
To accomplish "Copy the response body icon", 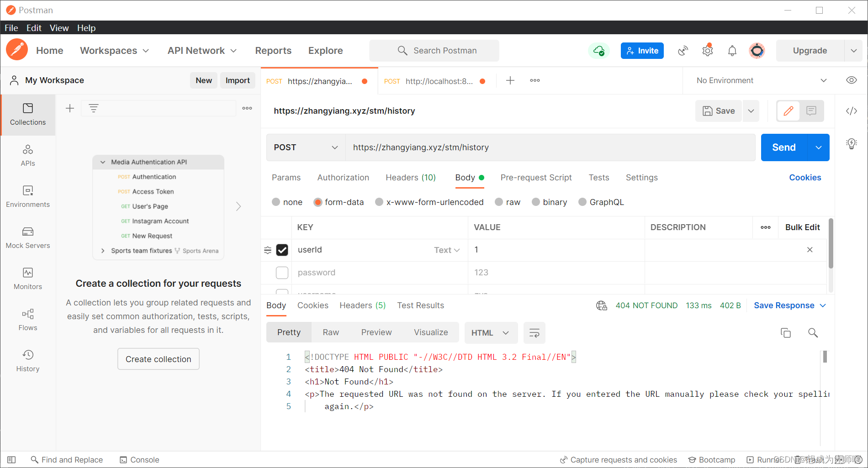I will [x=786, y=333].
